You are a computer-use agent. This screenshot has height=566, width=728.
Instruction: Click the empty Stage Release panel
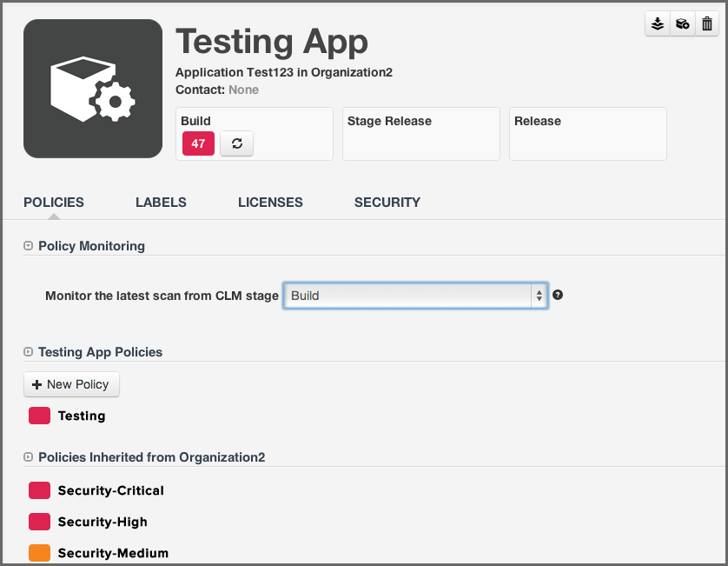pos(420,133)
